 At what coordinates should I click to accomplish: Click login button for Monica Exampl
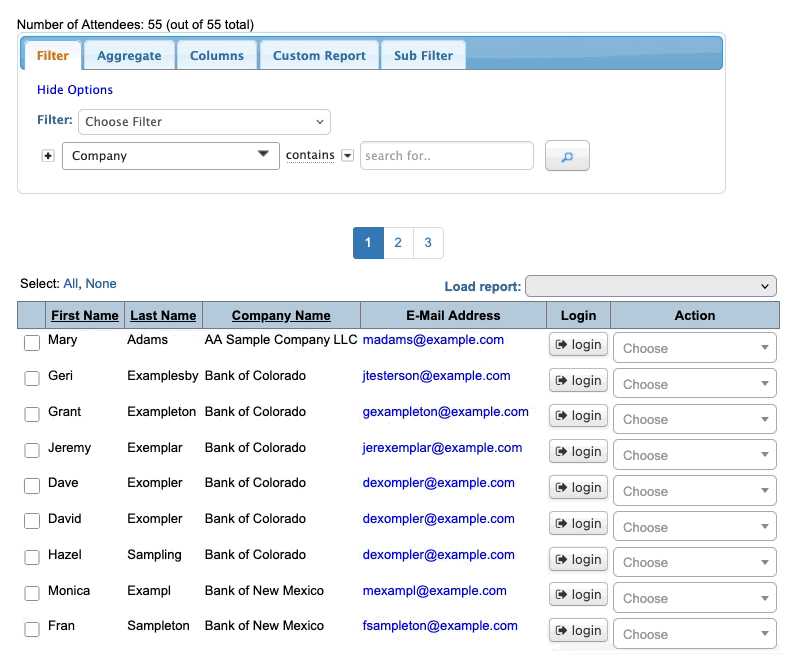click(578, 595)
